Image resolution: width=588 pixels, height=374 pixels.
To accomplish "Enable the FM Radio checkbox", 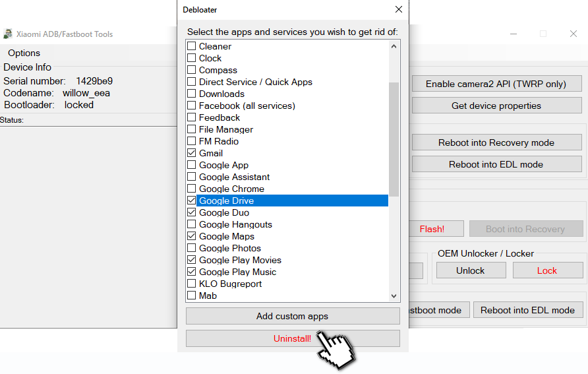I will click(x=191, y=141).
